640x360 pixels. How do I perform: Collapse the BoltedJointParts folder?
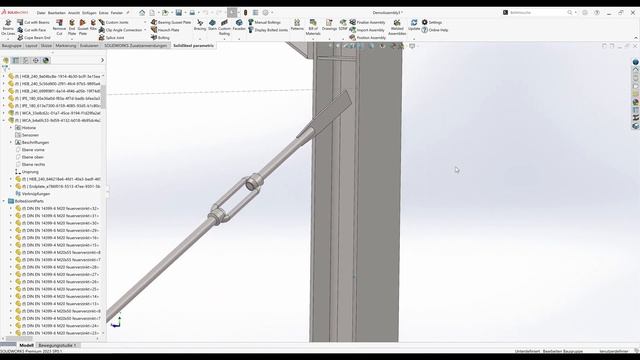[4, 201]
